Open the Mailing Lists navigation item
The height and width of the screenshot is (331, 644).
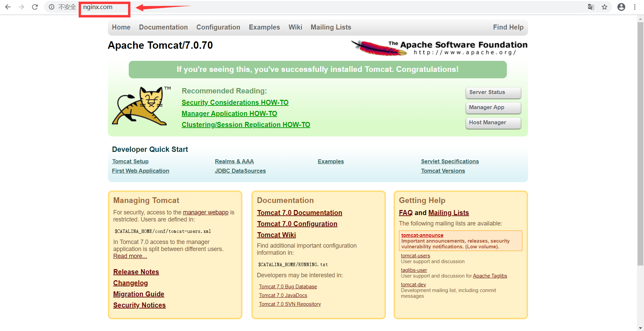click(331, 27)
